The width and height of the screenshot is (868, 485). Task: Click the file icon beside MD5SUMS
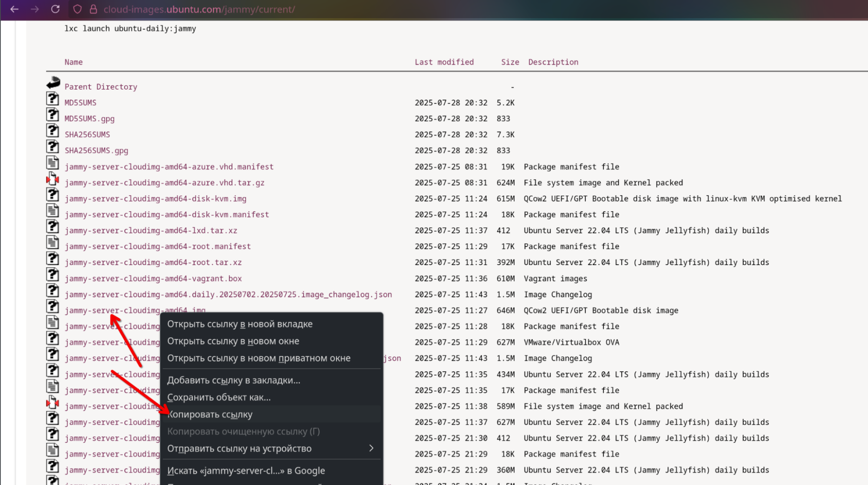(x=53, y=99)
